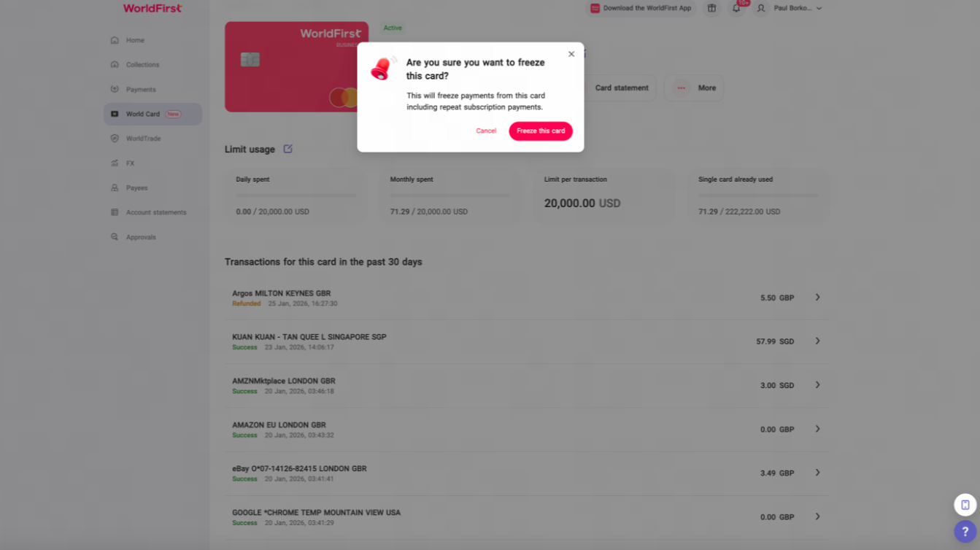
Task: Confirm with Freeze this card button
Action: (x=541, y=131)
